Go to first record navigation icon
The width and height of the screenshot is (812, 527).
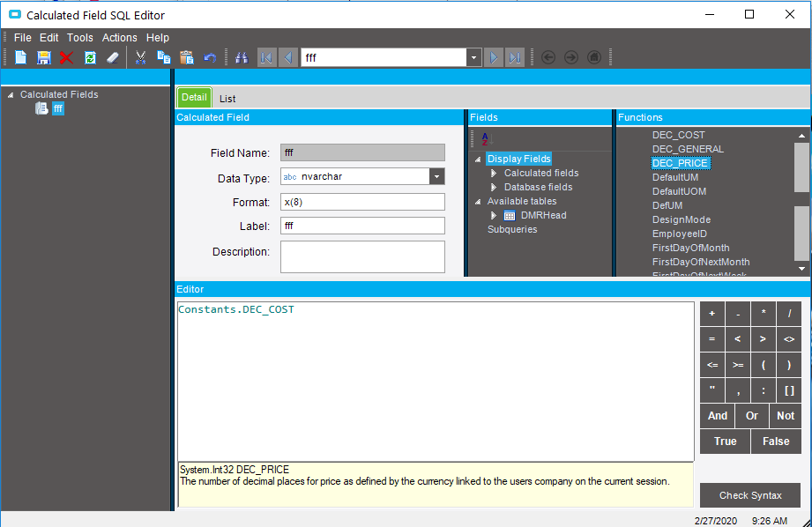(266, 57)
